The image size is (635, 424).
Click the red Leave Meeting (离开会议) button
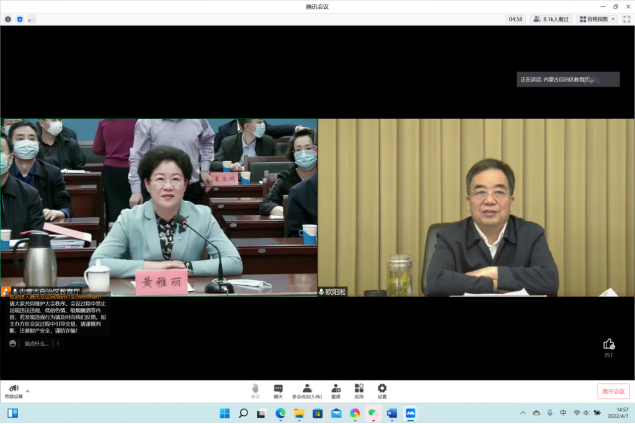pos(612,391)
